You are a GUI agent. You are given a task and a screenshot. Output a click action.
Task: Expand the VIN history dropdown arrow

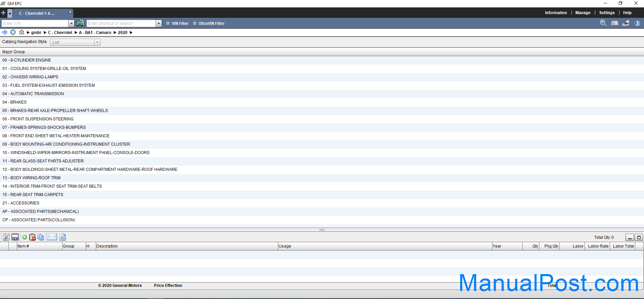click(71, 24)
